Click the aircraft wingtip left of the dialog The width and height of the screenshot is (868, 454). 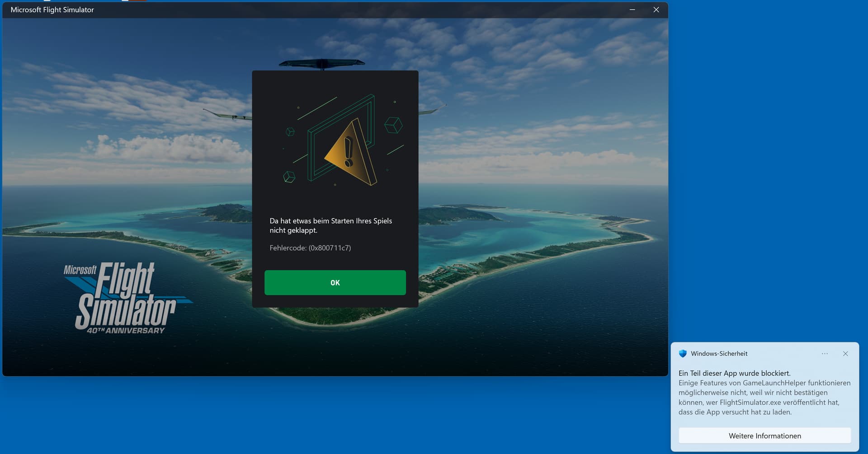[x=226, y=115]
